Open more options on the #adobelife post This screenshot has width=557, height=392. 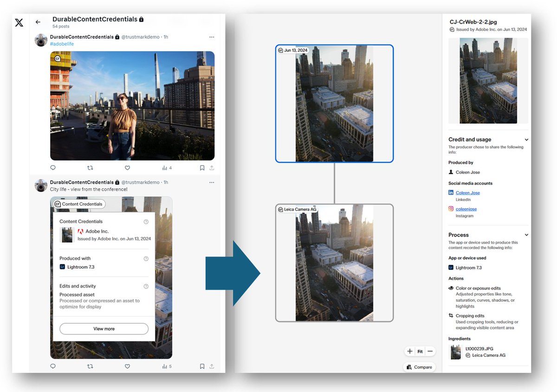click(212, 37)
